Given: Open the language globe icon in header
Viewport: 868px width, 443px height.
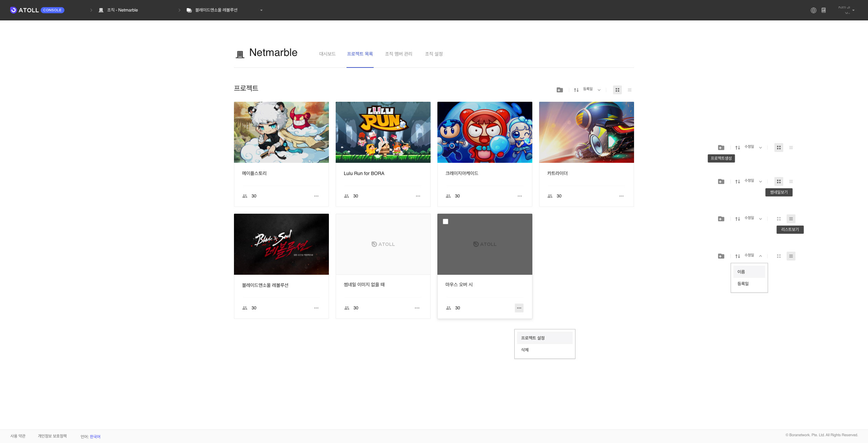Looking at the screenshot, I should pyautogui.click(x=813, y=10).
